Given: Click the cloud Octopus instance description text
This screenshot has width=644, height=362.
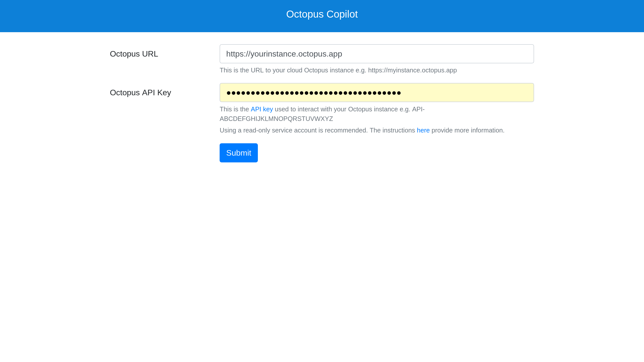Looking at the screenshot, I should (x=338, y=70).
